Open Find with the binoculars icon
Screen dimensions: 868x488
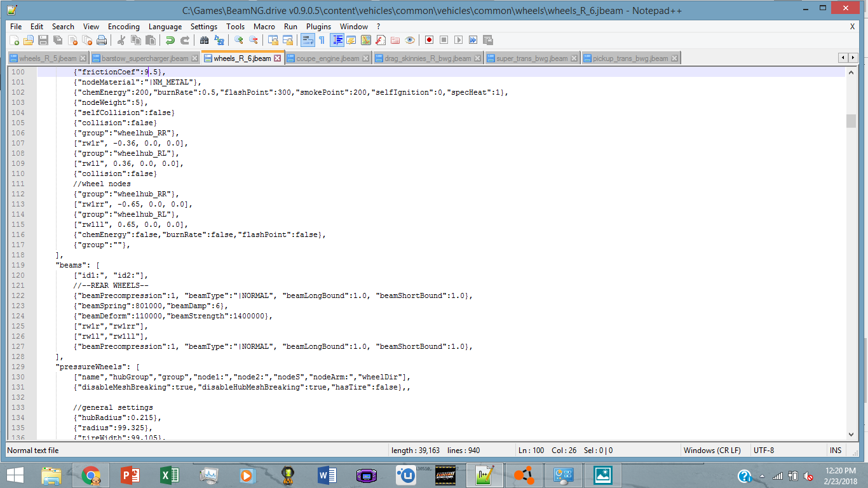(x=204, y=40)
